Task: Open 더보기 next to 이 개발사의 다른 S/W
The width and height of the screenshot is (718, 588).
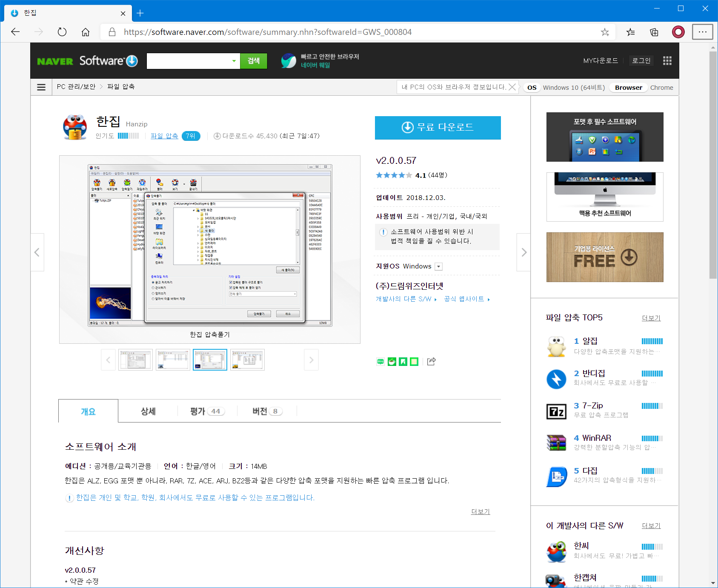Action: pyautogui.click(x=651, y=526)
